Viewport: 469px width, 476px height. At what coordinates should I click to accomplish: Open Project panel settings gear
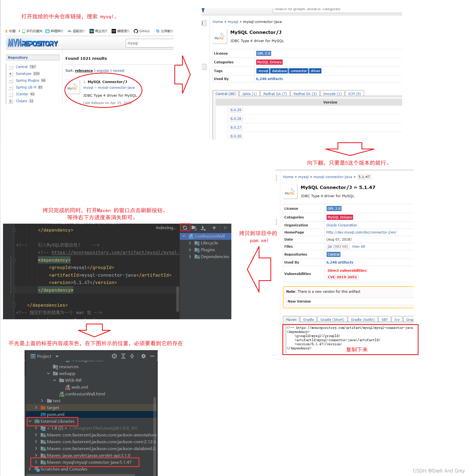(144, 356)
